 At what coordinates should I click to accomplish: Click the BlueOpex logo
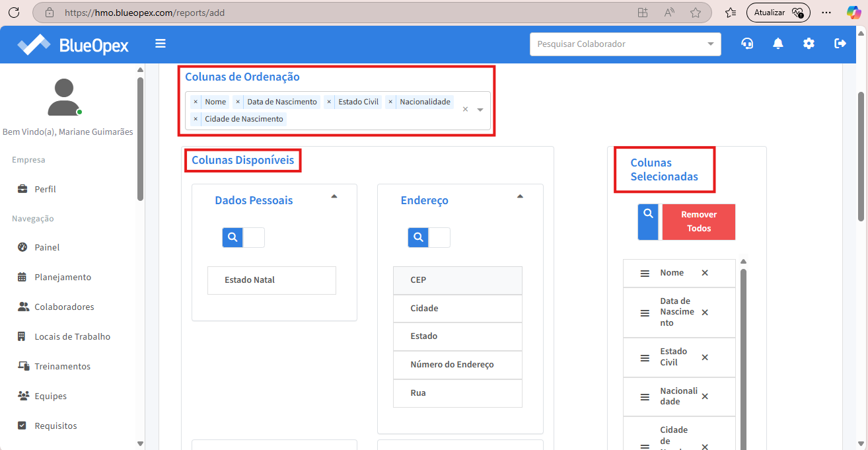coord(73,44)
